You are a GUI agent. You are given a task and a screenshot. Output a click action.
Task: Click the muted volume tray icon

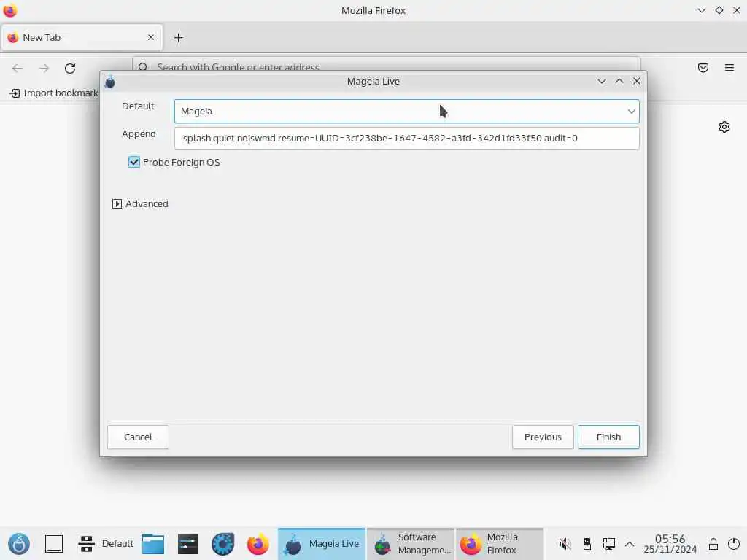click(565, 544)
